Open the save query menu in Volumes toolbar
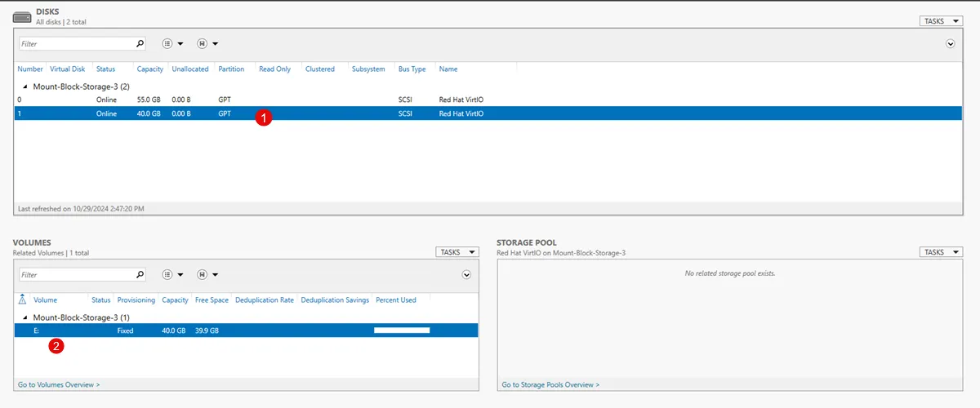980x408 pixels. (207, 275)
